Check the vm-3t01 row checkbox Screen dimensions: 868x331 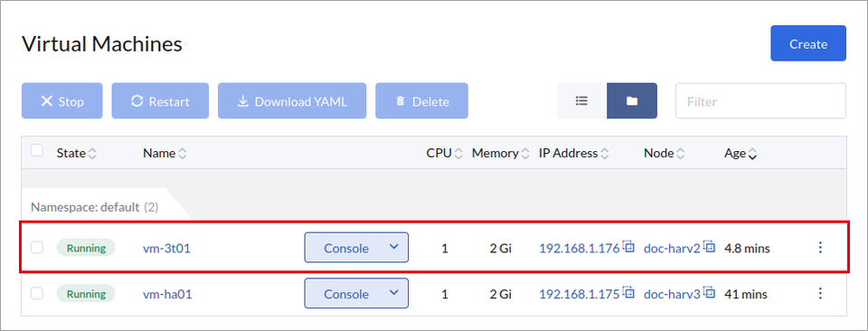point(37,248)
